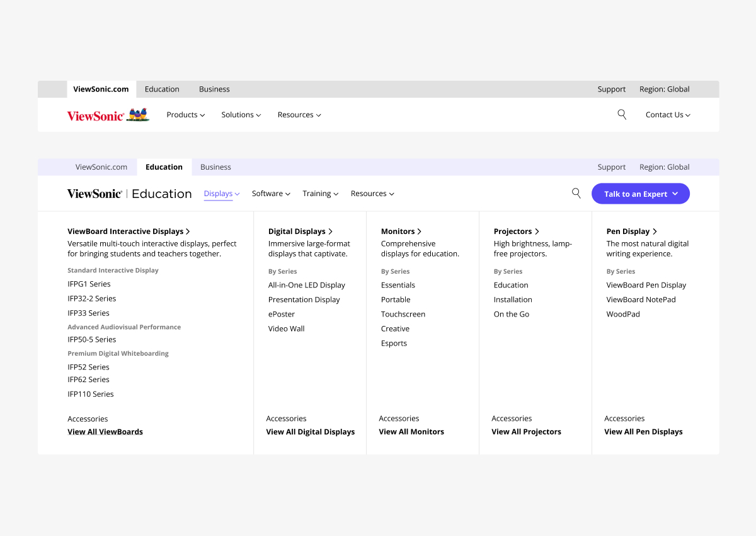Select IFP52 Series
Viewport: 756px width, 536px height.
88,367
